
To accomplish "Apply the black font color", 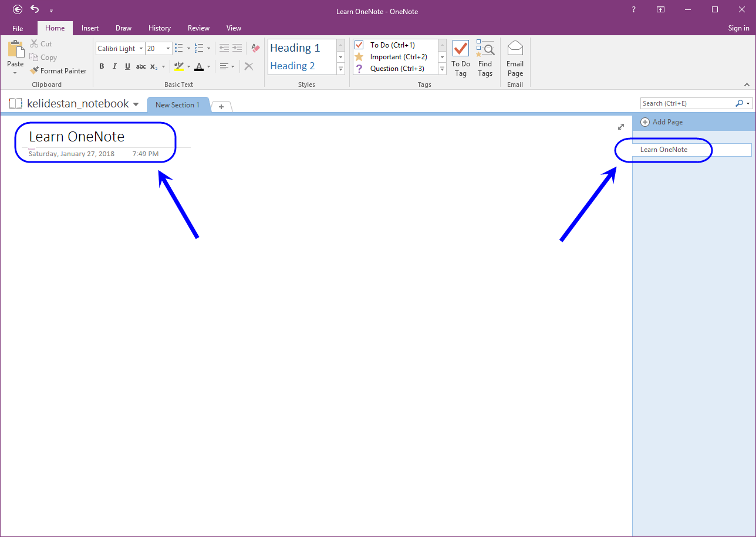I will coord(199,66).
